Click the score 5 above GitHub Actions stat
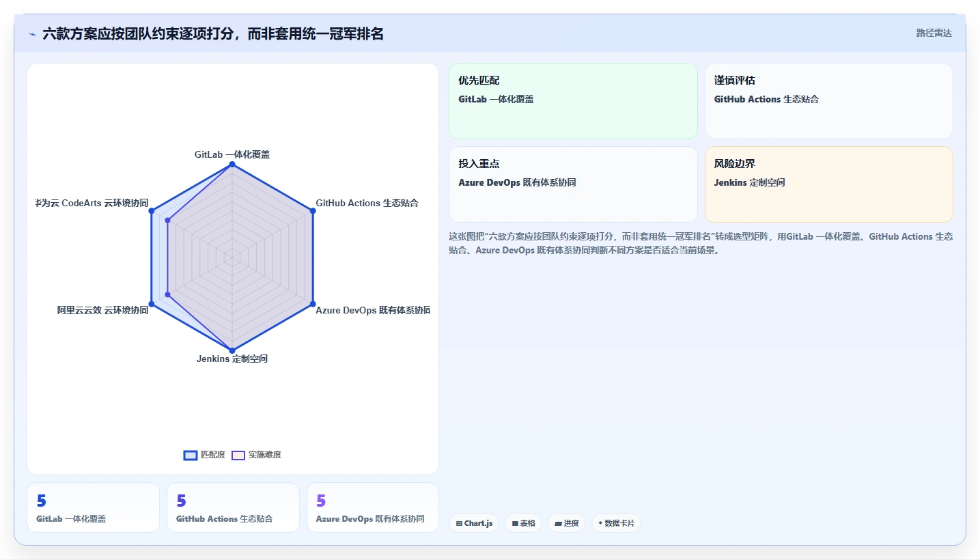Screen dimensions: 980x560 tap(181, 501)
